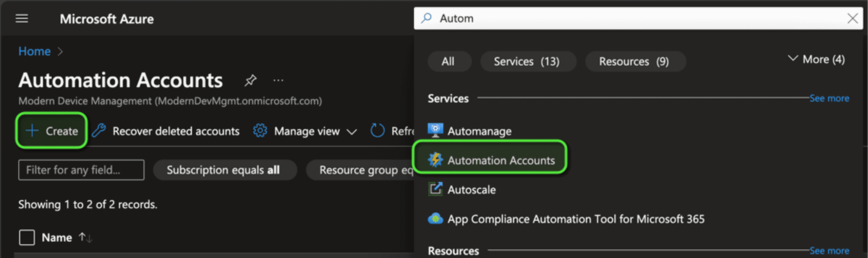
Task: Open App Compliance Automation Tool result
Action: pyautogui.click(x=575, y=219)
